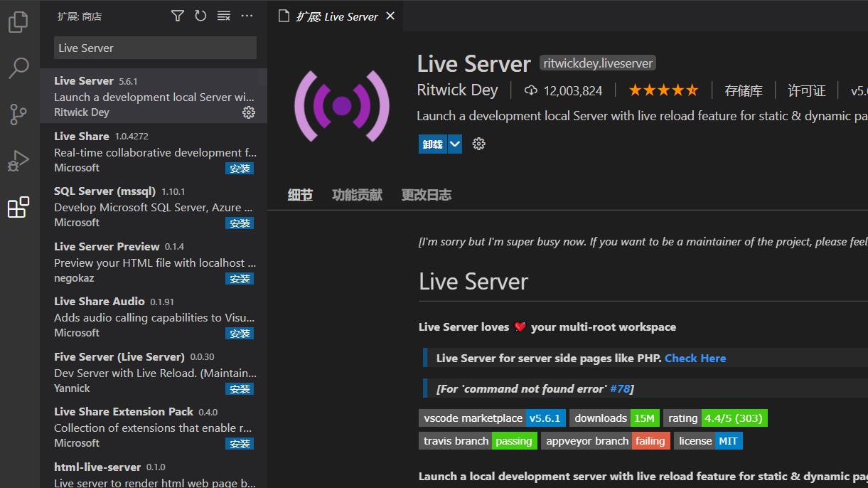
Task: Refresh the extensions marketplace list
Action: click(x=200, y=16)
